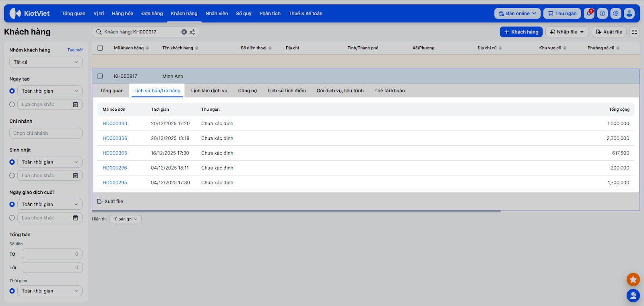
Task: Open the Hàng hóa menu
Action: (x=122, y=14)
